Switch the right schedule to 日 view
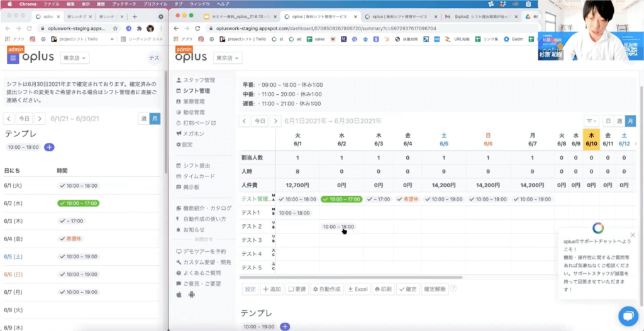The width and height of the screenshot is (644, 331). point(608,121)
